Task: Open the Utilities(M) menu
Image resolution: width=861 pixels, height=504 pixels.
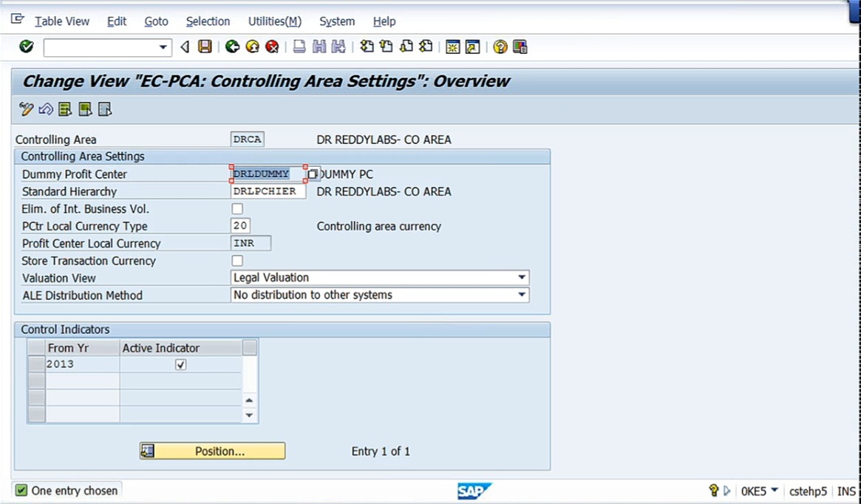Action: click(274, 21)
